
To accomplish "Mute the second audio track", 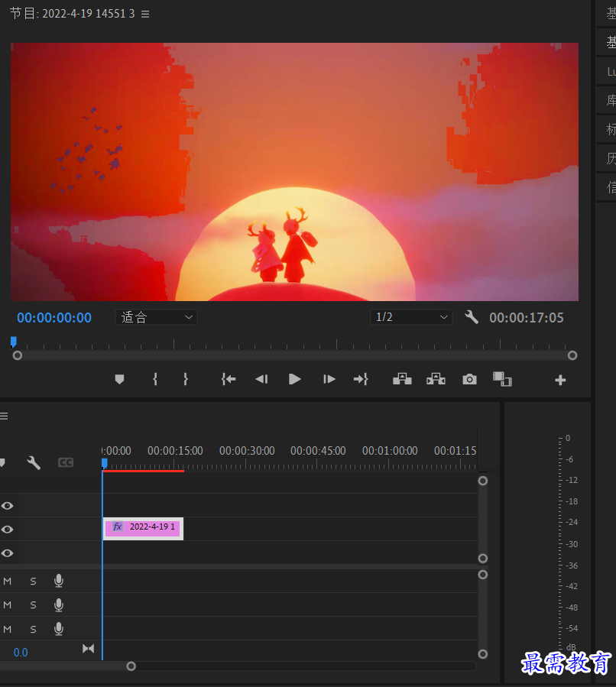I will pos(8,605).
